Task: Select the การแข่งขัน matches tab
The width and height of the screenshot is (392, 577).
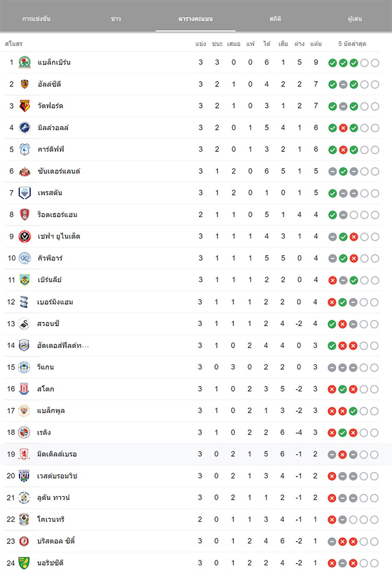Action: pyautogui.click(x=36, y=18)
